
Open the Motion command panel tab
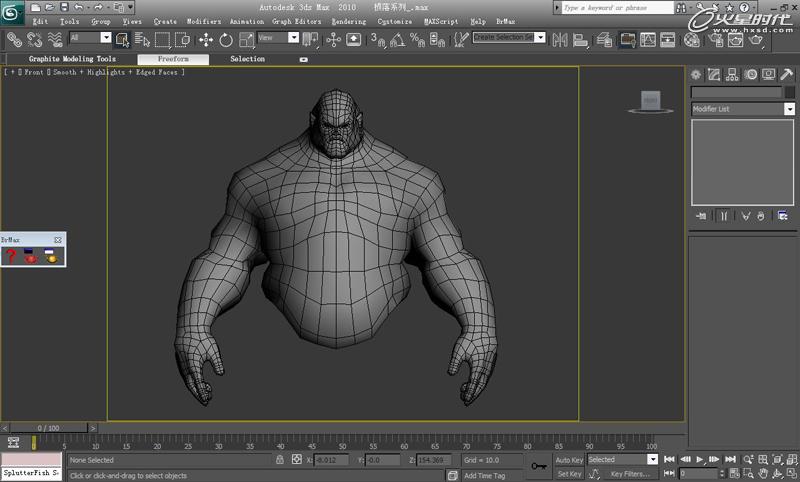tap(750, 75)
